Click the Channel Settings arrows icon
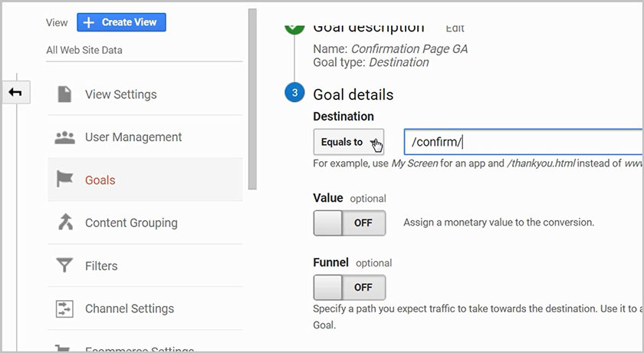Screen dimensions: 644x353 (x=64, y=308)
